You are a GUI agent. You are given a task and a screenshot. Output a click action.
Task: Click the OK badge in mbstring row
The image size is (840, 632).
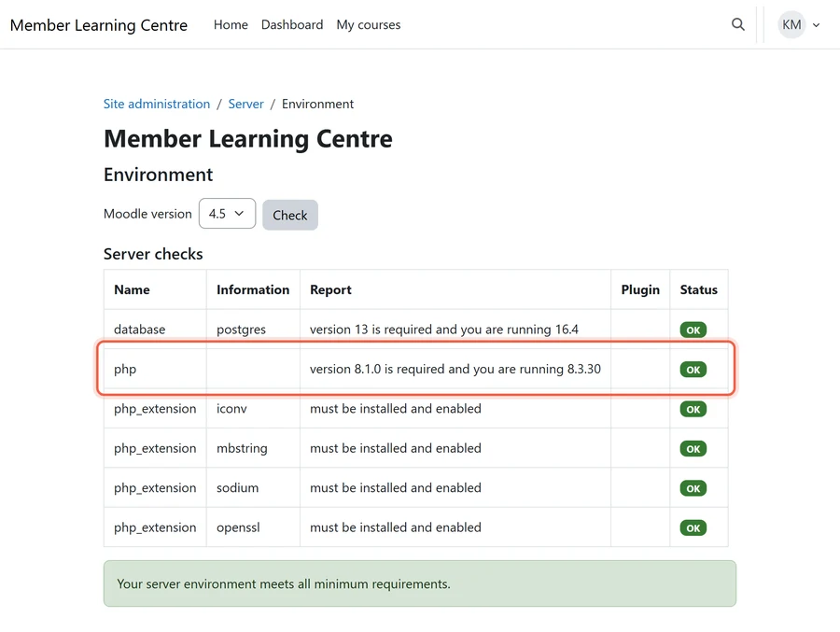pyautogui.click(x=693, y=449)
